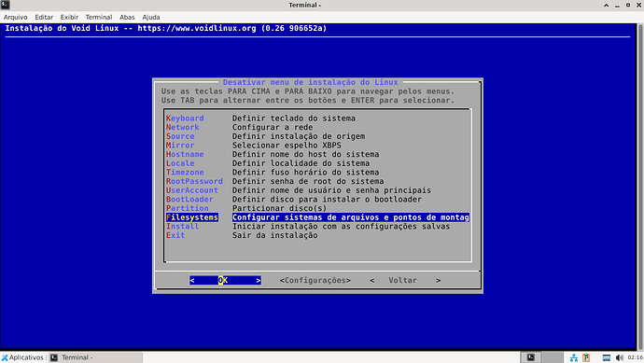The height and width of the screenshot is (363, 644).
Task: Maximize the Terminal window
Action: point(628,5)
